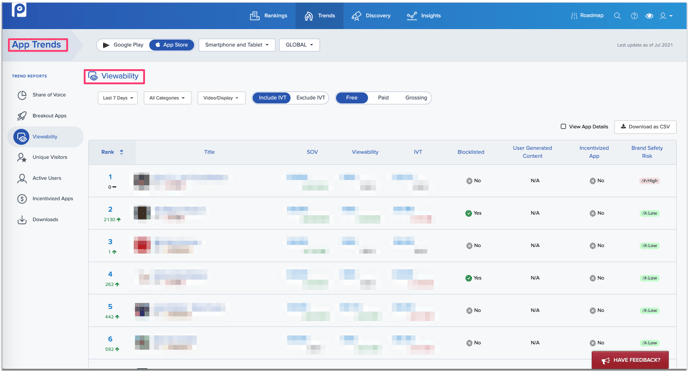
Task: Open the All Categories dropdown
Action: click(x=167, y=98)
